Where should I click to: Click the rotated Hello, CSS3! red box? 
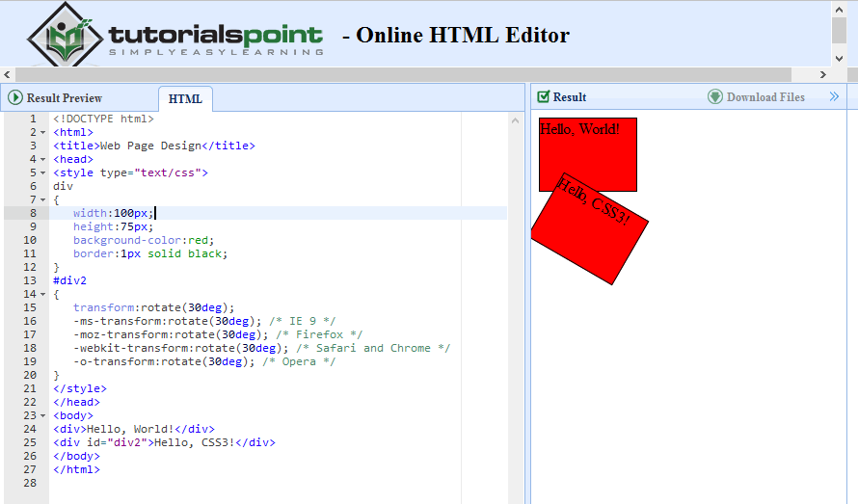click(x=590, y=228)
